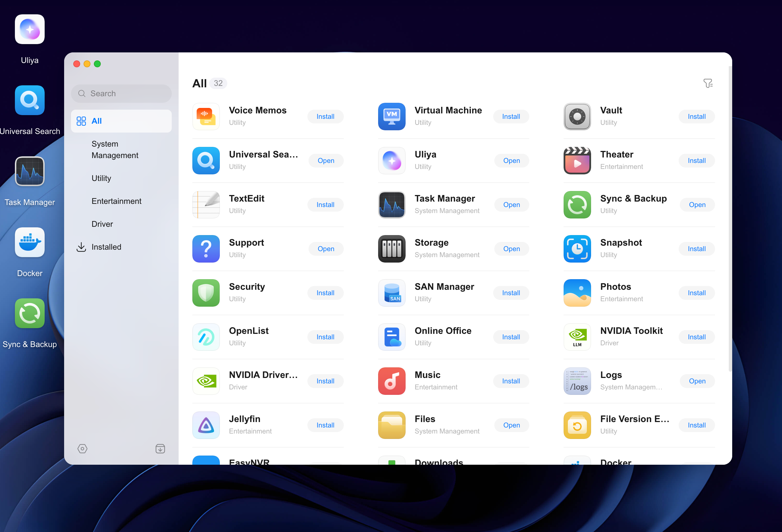Image resolution: width=782 pixels, height=532 pixels.
Task: Click the filter icon beside the All heading
Action: click(x=708, y=83)
